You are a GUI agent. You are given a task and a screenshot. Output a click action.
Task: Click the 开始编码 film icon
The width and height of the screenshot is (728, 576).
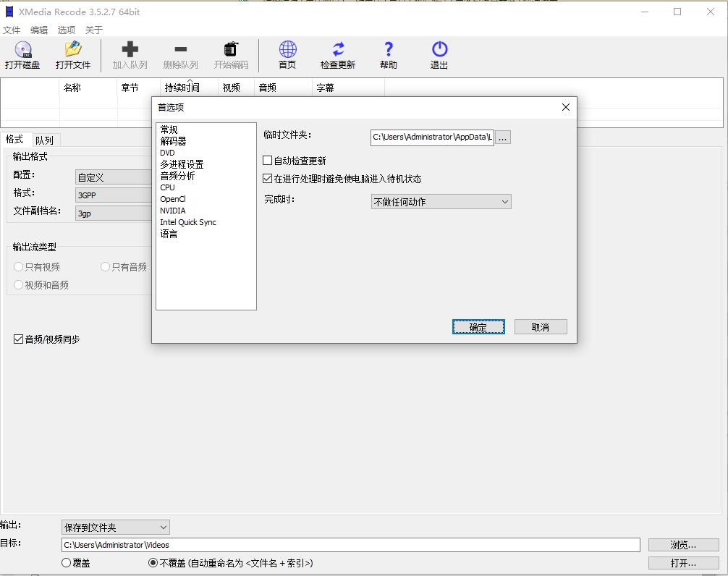232,49
